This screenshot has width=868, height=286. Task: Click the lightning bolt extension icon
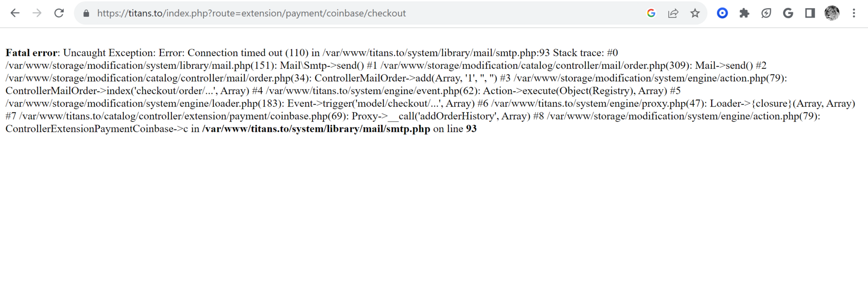click(x=766, y=13)
